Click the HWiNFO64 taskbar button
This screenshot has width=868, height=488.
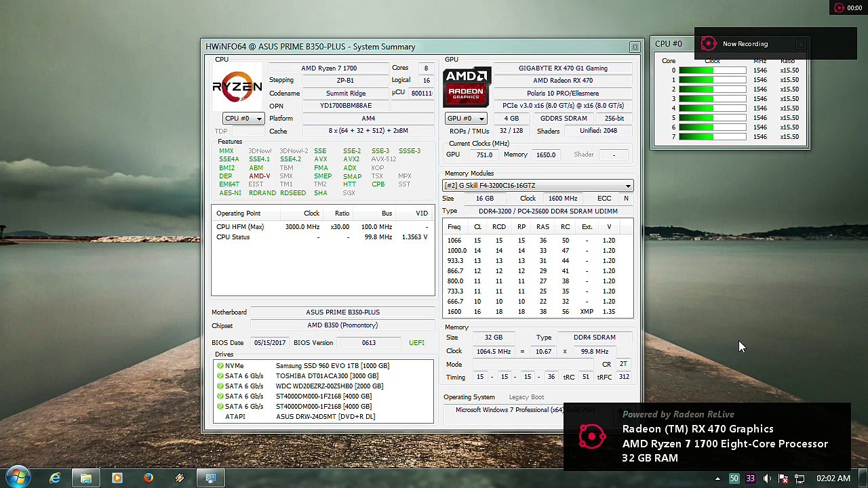tap(211, 479)
